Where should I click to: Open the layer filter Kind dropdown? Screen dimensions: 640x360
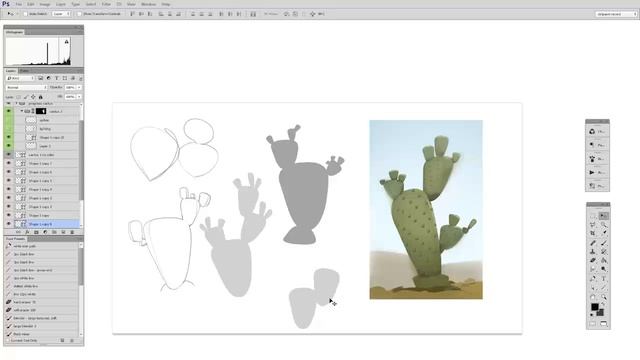coord(20,78)
